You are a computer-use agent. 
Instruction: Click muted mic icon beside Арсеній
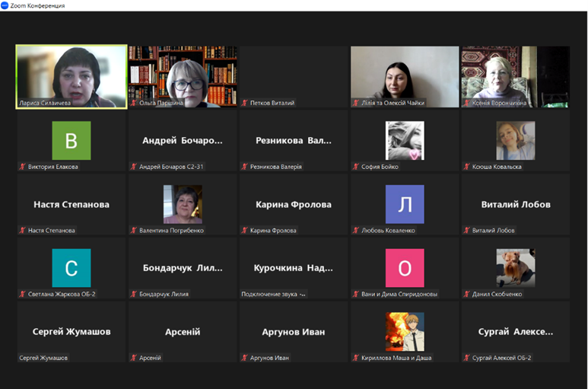pyautogui.click(x=134, y=358)
